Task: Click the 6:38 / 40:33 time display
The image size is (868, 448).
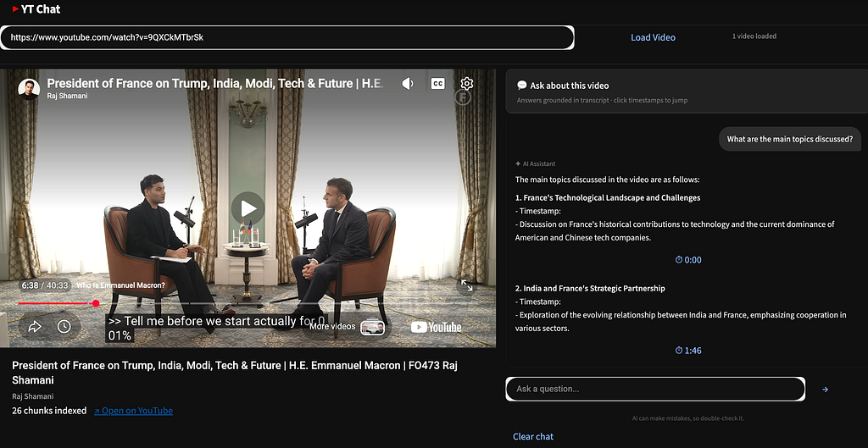Action: tap(44, 285)
